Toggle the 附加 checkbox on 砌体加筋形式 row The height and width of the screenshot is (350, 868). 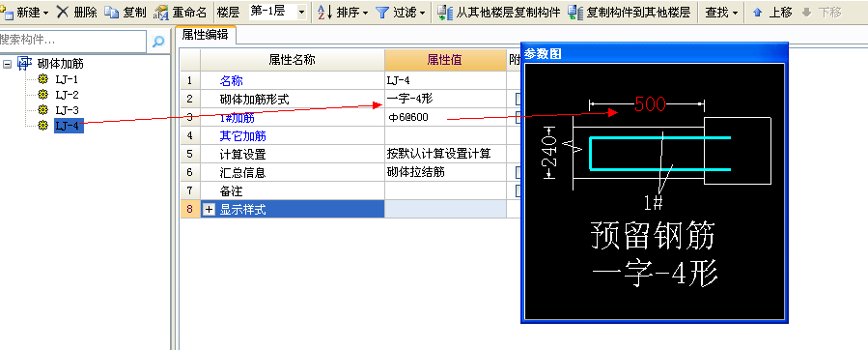[518, 99]
